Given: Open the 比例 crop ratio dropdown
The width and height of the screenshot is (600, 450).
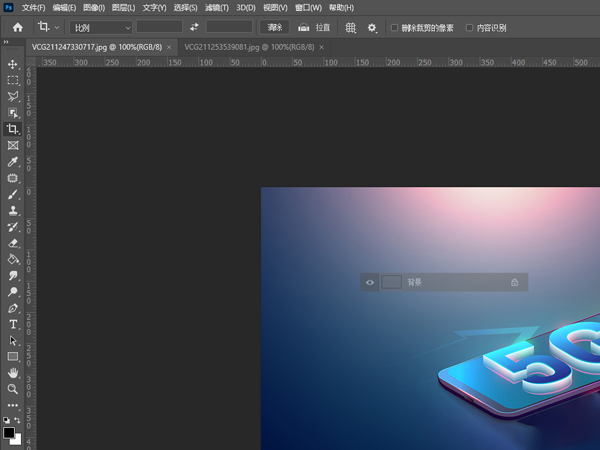Looking at the screenshot, I should pyautogui.click(x=101, y=28).
